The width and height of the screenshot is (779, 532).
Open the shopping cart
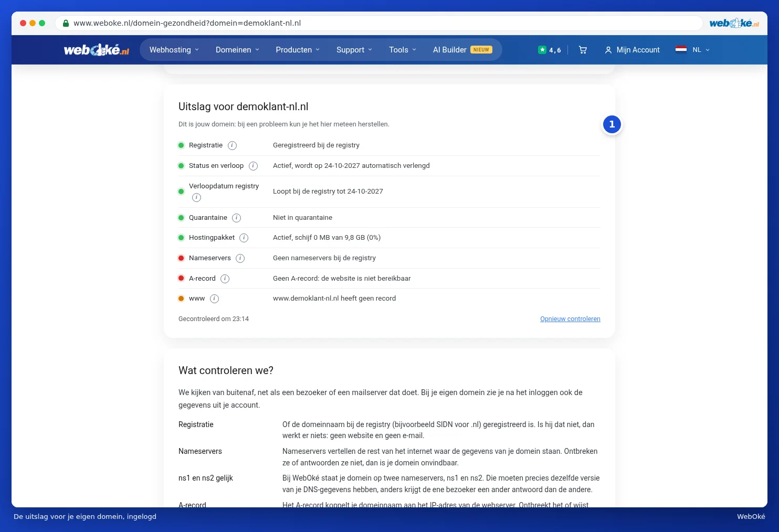[x=583, y=50]
